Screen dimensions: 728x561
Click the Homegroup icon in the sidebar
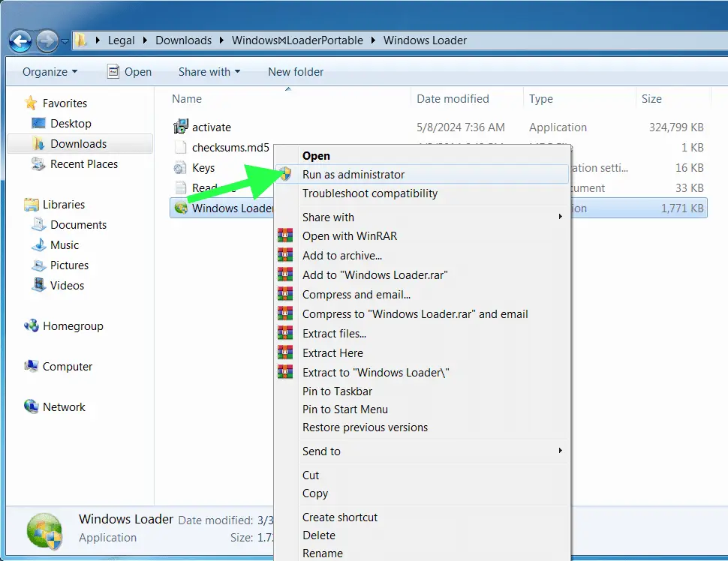(32, 326)
